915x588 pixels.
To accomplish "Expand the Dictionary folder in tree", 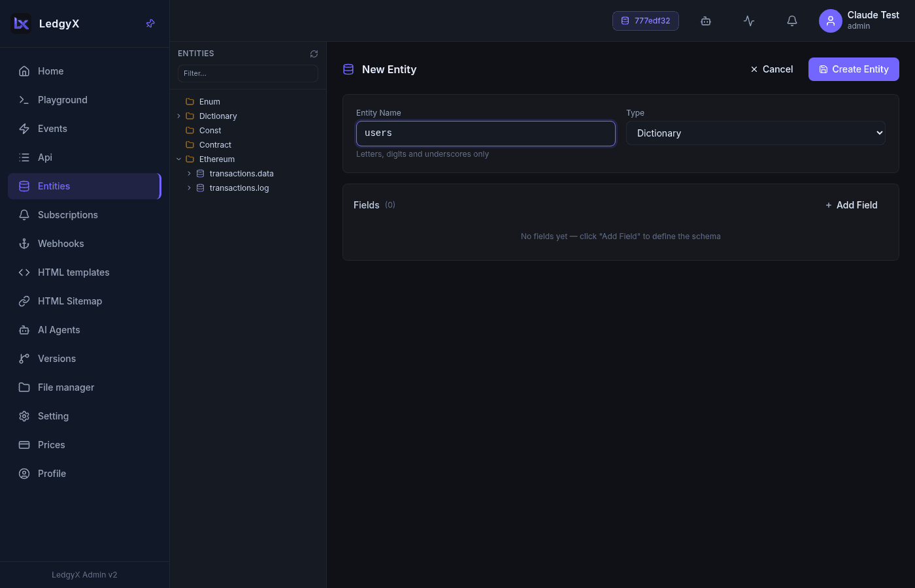I will (x=178, y=116).
